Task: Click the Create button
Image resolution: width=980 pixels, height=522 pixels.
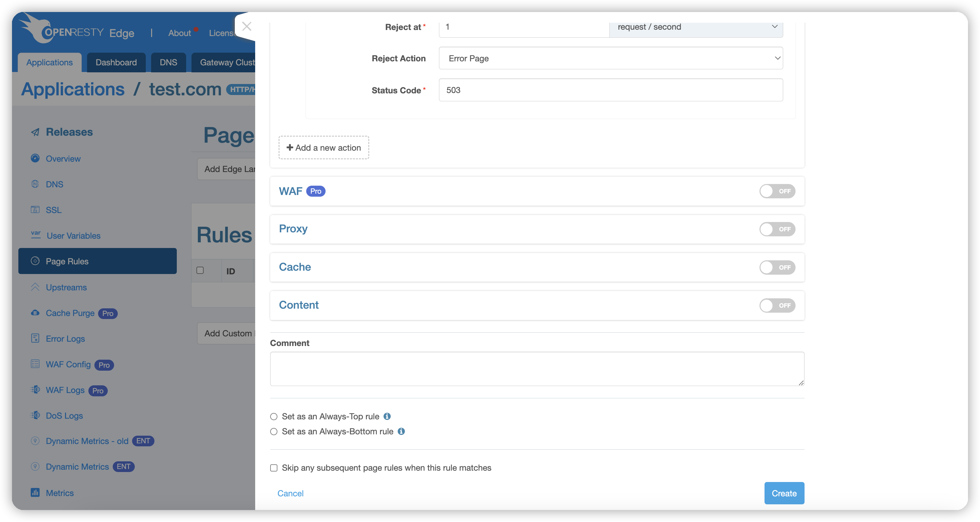Action: [x=784, y=493]
